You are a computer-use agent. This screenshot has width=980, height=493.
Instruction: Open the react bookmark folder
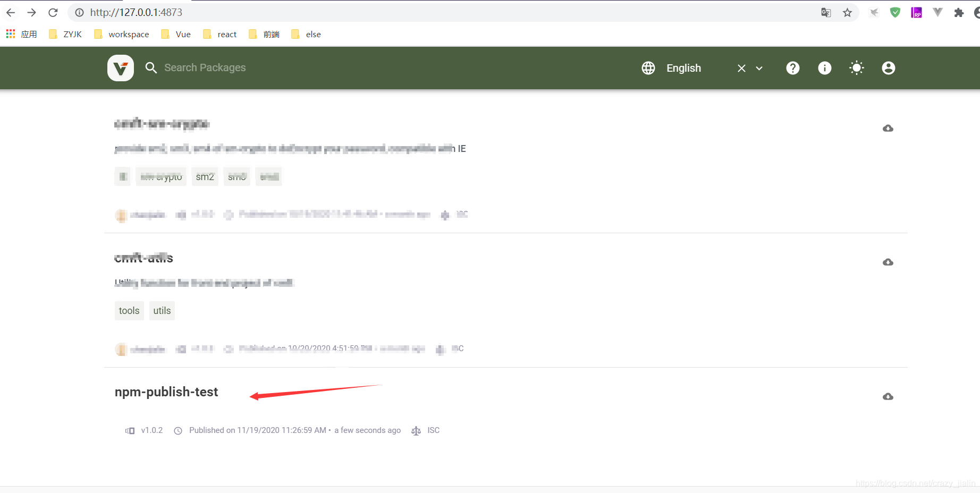[x=220, y=34]
